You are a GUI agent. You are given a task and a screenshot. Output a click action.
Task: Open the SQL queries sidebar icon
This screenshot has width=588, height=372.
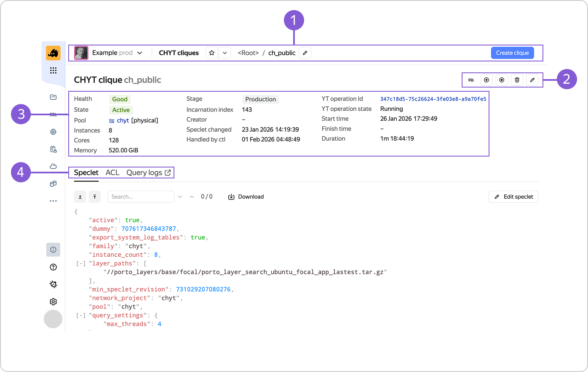53,114
